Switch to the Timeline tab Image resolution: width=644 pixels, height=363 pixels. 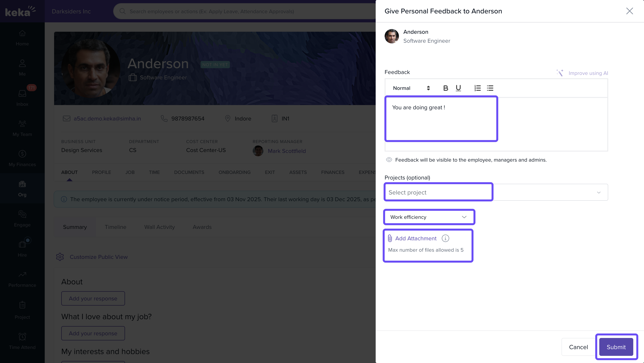(x=116, y=227)
